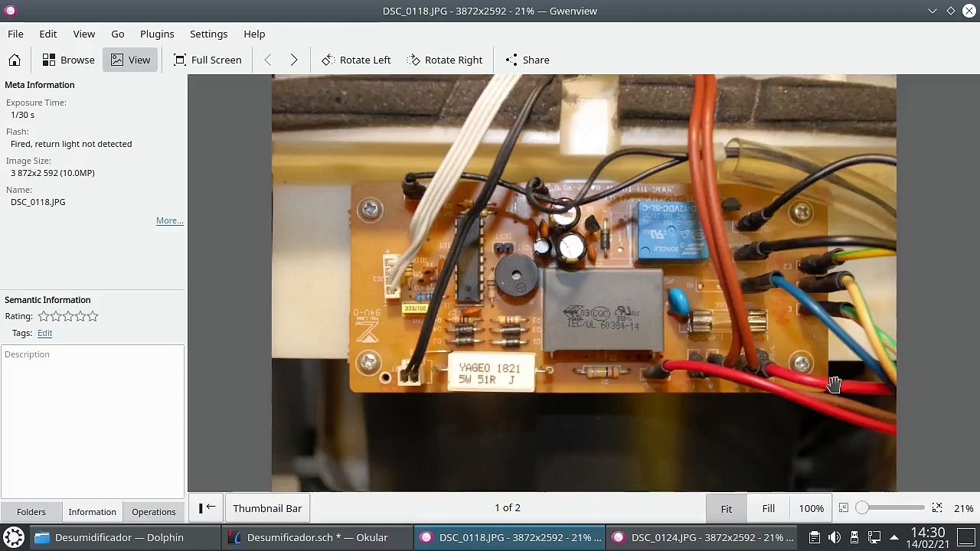Click the zoom slider handle
Image resolution: width=980 pixels, height=551 pixels.
click(x=862, y=508)
